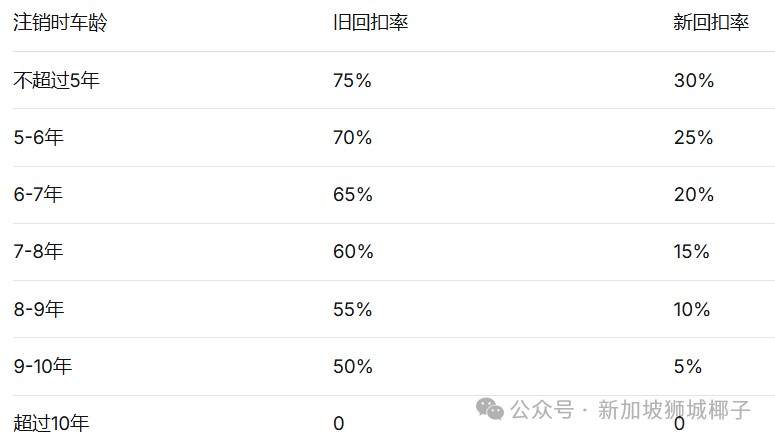This screenshot has height=440, width=775.
Task: Click the 25% new rebate value
Action: [x=693, y=138]
